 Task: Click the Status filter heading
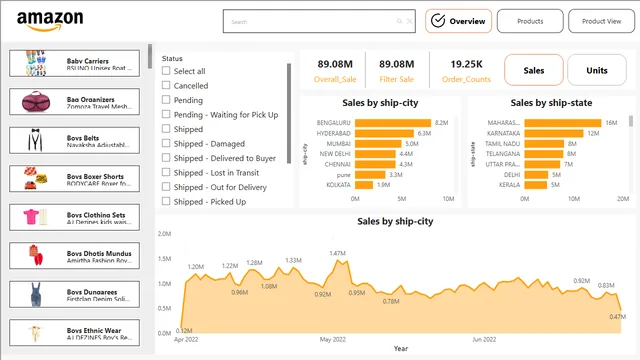point(172,58)
